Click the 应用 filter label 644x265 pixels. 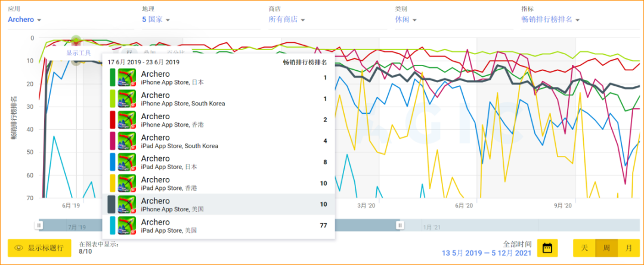pos(14,8)
